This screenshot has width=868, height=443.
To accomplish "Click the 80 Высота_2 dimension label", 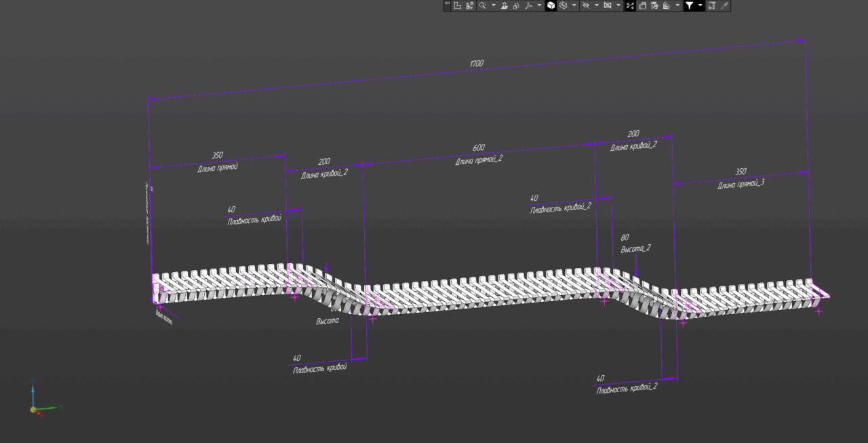I will tap(625, 238).
